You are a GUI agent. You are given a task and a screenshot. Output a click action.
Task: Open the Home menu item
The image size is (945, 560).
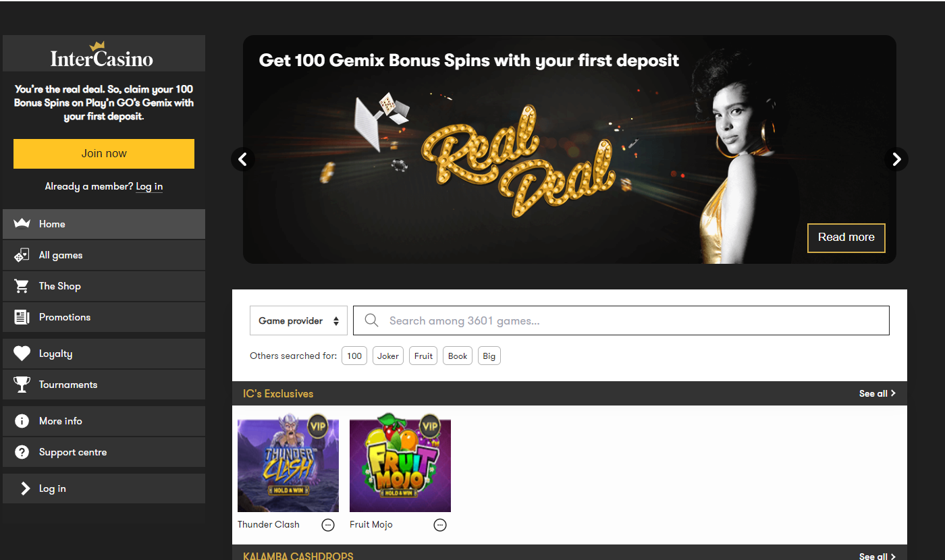pos(104,224)
